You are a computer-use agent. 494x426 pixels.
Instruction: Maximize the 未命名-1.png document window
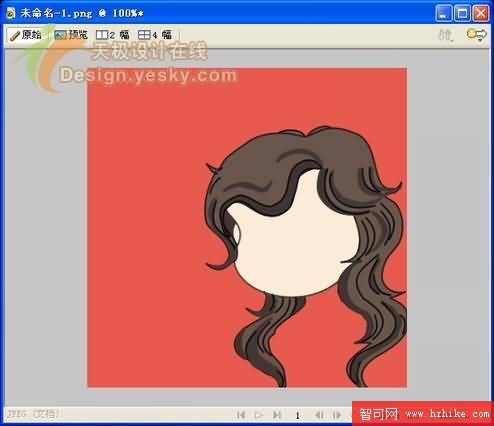click(462, 13)
